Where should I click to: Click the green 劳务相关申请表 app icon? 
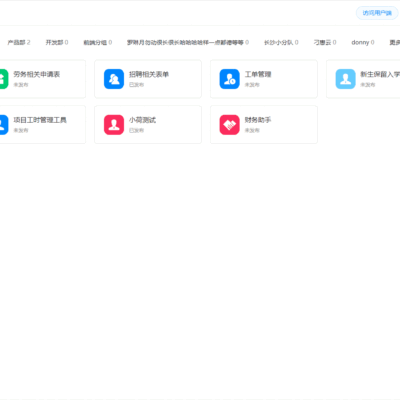(x=3, y=79)
